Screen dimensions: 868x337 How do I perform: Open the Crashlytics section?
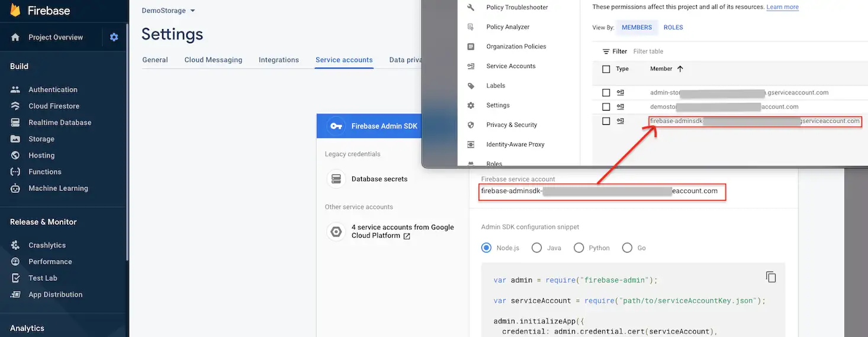(47, 245)
